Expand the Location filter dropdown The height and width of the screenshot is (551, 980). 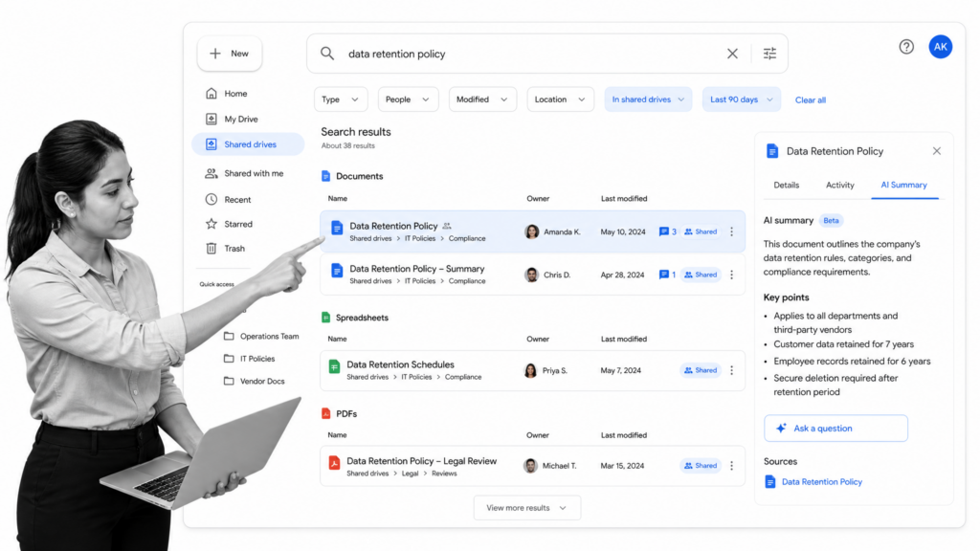pyautogui.click(x=560, y=99)
